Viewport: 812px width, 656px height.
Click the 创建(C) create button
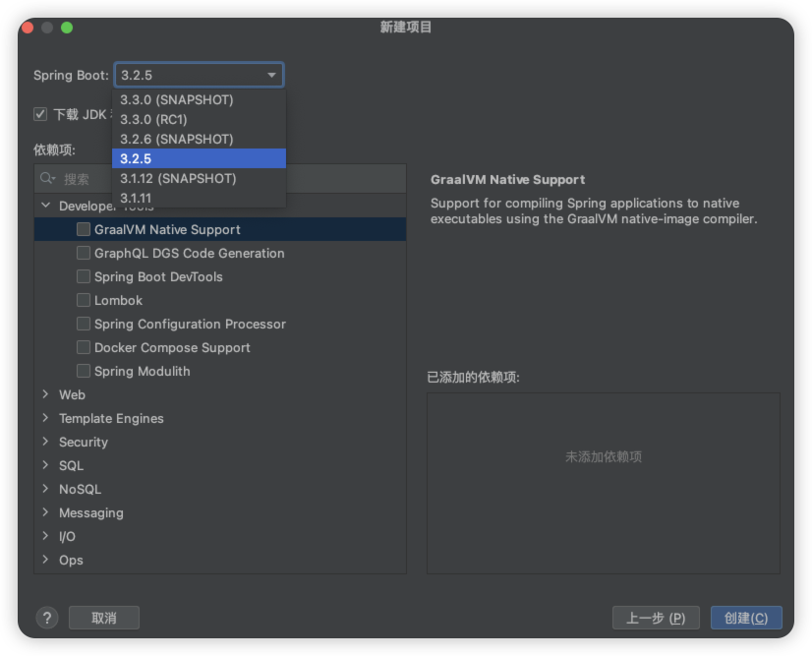coord(746,618)
